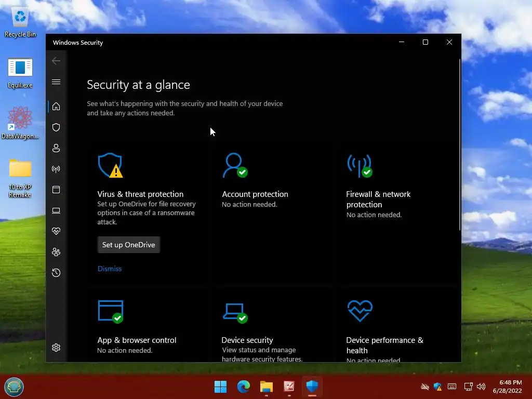Image resolution: width=532 pixels, height=399 pixels.
Task: Click the Device performance heart tile icon
Action: point(360,311)
